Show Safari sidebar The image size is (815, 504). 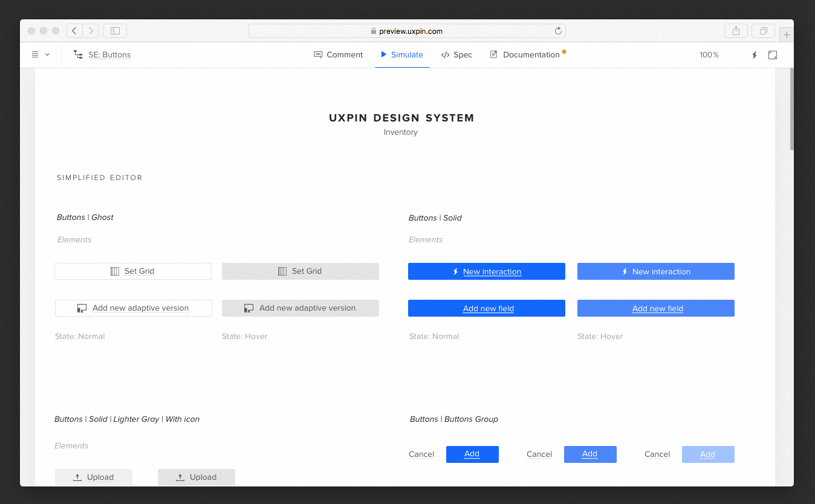115,31
